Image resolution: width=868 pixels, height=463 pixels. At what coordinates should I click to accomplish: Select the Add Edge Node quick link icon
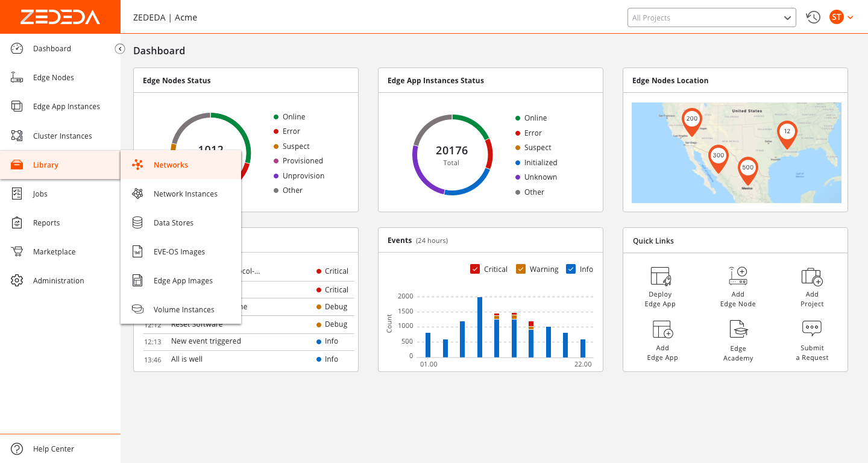coord(738,276)
